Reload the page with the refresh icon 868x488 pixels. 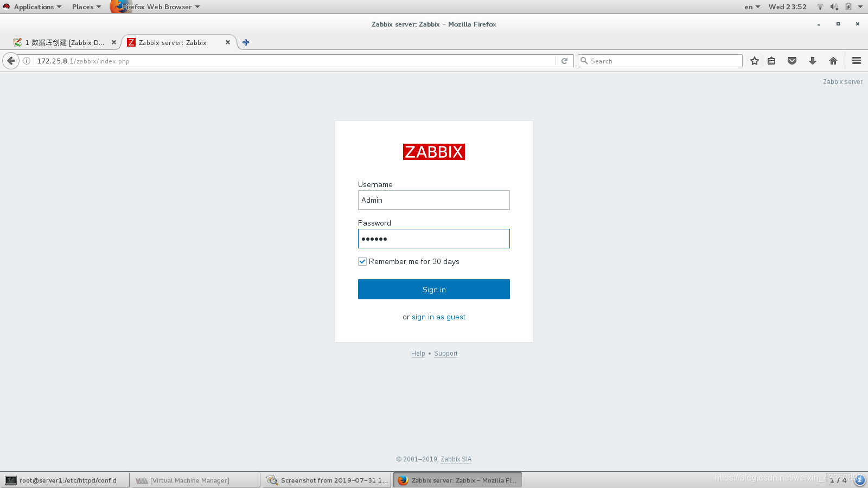click(x=564, y=61)
